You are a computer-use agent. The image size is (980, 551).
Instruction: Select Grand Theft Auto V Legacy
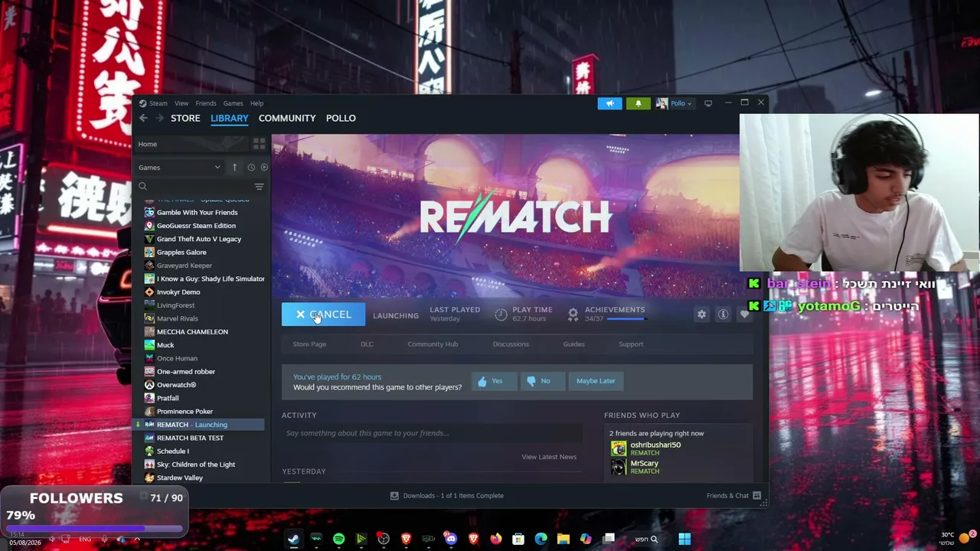199,239
